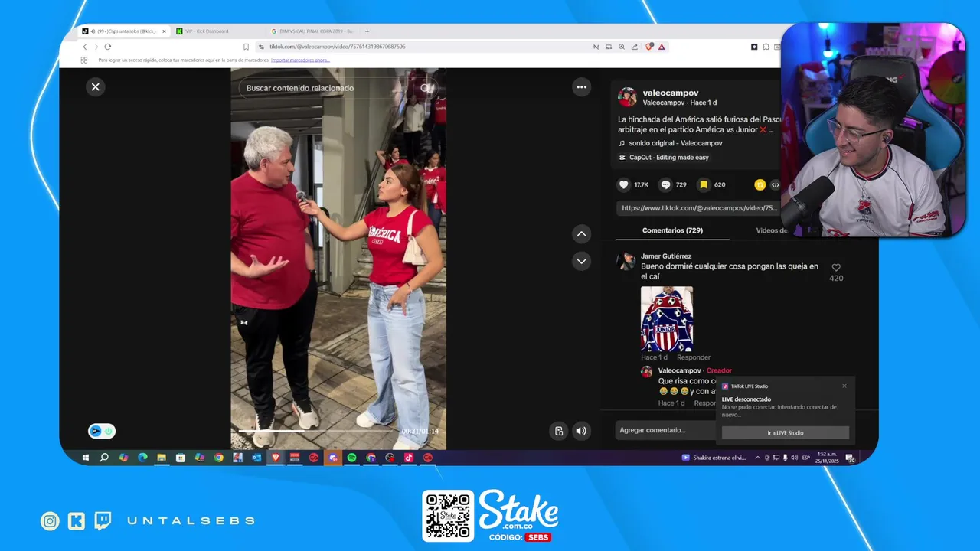Open the apps grid icon in bookmarks bar

pos(84,60)
